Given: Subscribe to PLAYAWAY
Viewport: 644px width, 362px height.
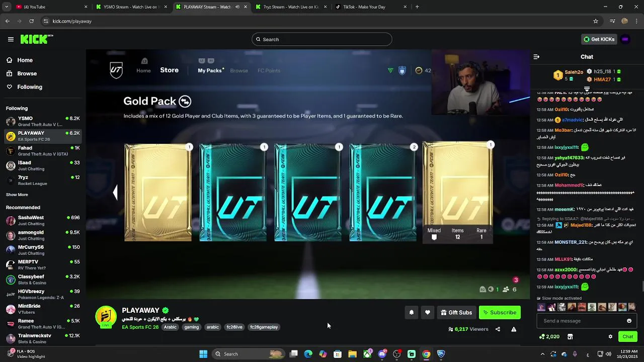Looking at the screenshot, I should click(500, 313).
